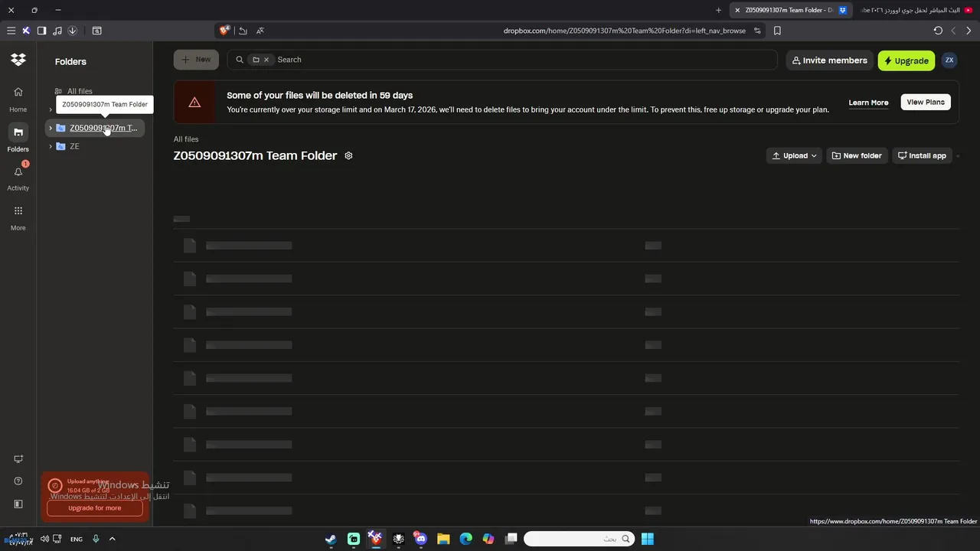
Task: Open Steam from the taskbar
Action: 331,539
